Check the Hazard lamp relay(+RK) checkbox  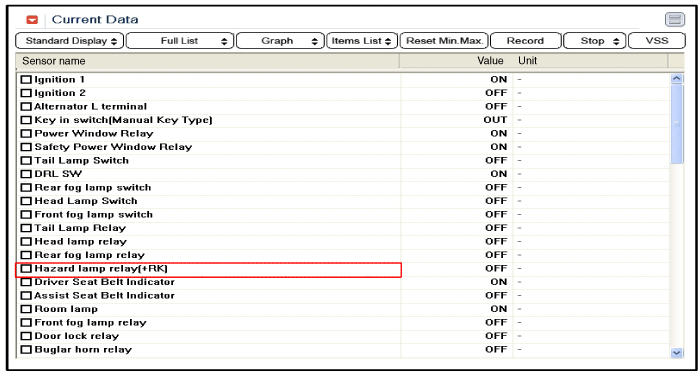coord(26,268)
